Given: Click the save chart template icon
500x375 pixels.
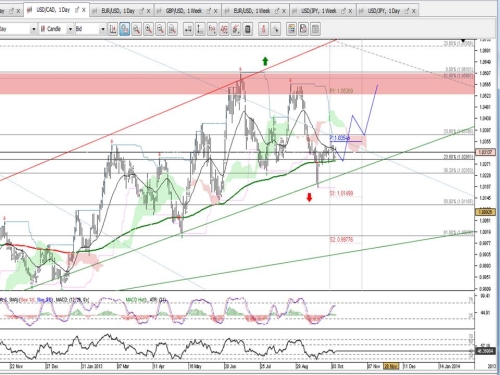Looking at the screenshot, I should pos(303,29).
